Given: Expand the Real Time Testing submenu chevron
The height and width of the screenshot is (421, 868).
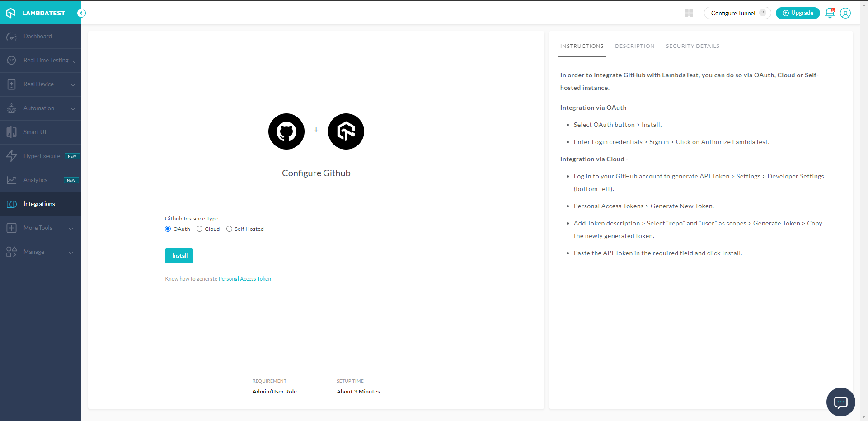Looking at the screenshot, I should click(74, 61).
